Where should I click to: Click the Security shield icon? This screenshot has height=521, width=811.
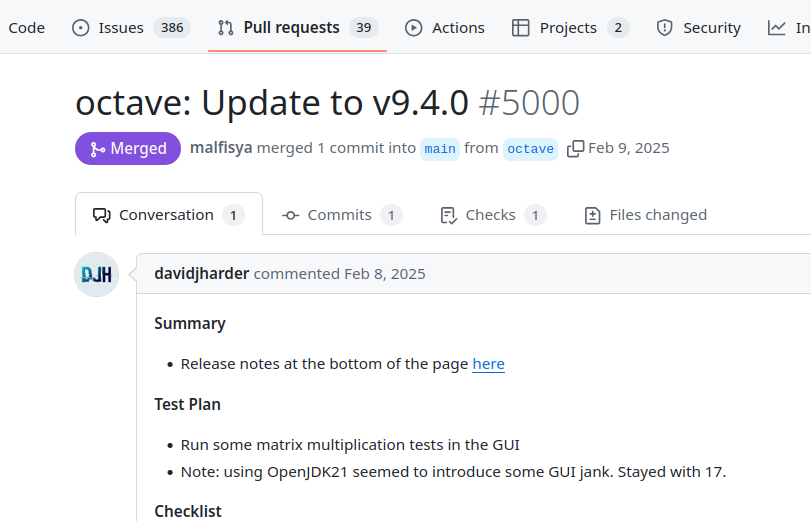(665, 28)
